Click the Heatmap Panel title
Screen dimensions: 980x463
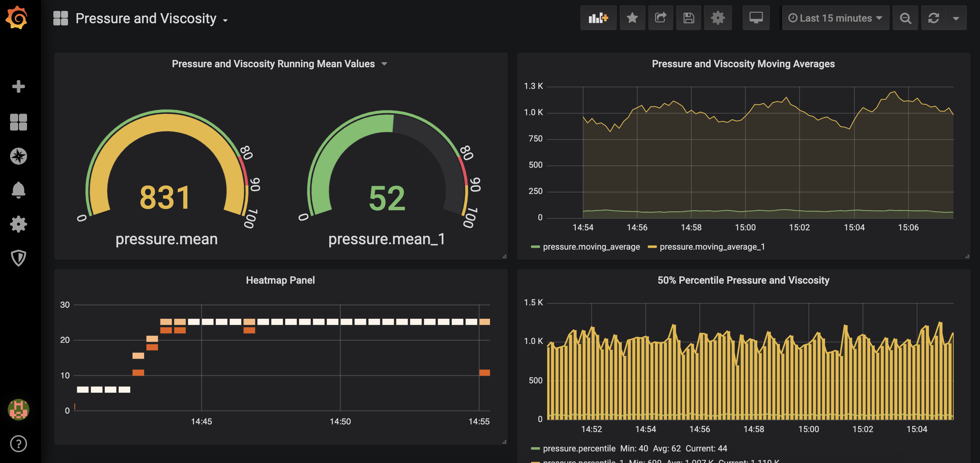coord(280,280)
